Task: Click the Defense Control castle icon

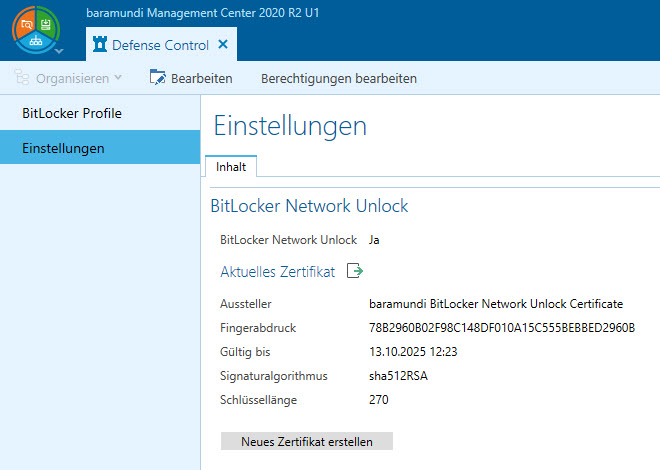Action: point(100,44)
